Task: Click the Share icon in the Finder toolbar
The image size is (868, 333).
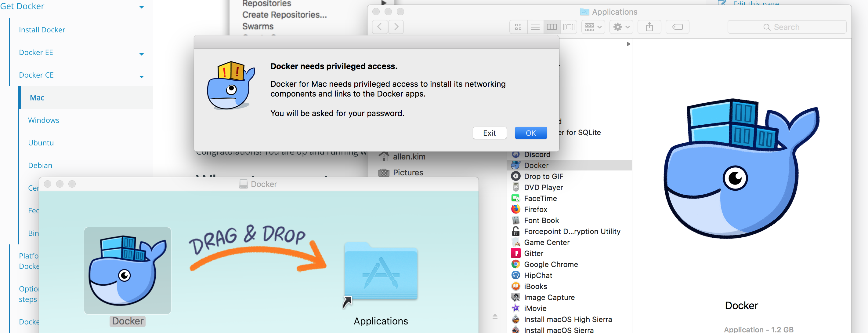Action: (x=649, y=27)
